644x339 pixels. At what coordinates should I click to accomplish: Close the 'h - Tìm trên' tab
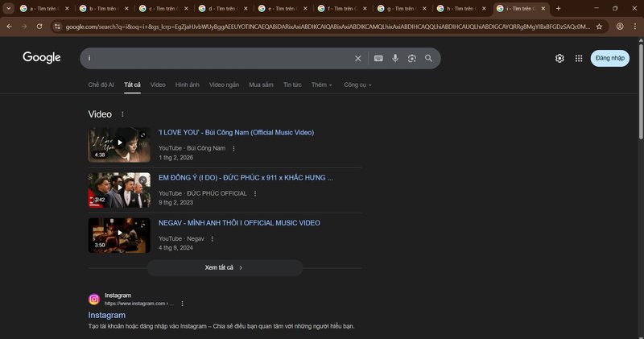(484, 8)
